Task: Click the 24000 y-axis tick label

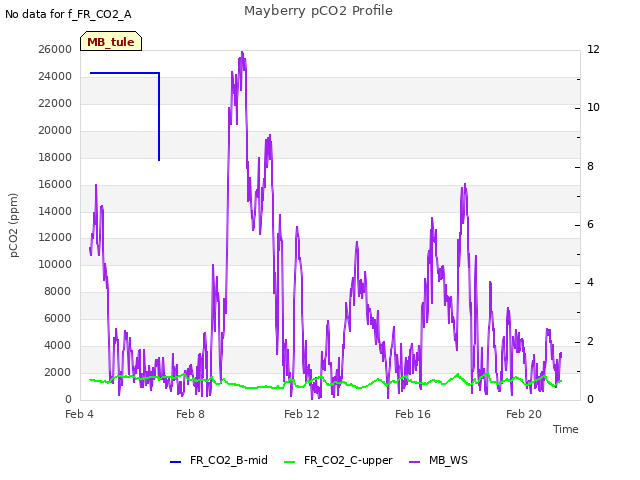Action: 55,76
